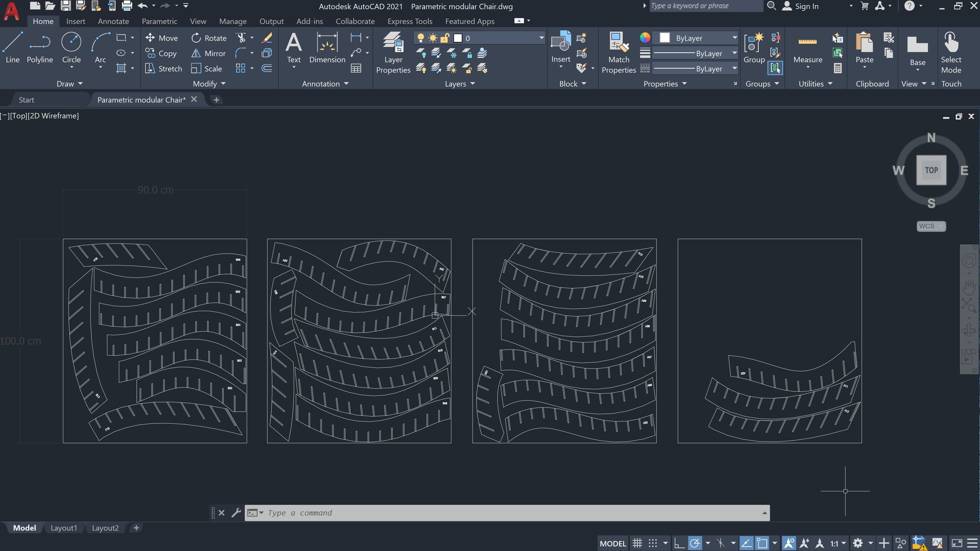The width and height of the screenshot is (980, 551).
Task: Toggle the drawing grid display
Action: click(x=637, y=543)
